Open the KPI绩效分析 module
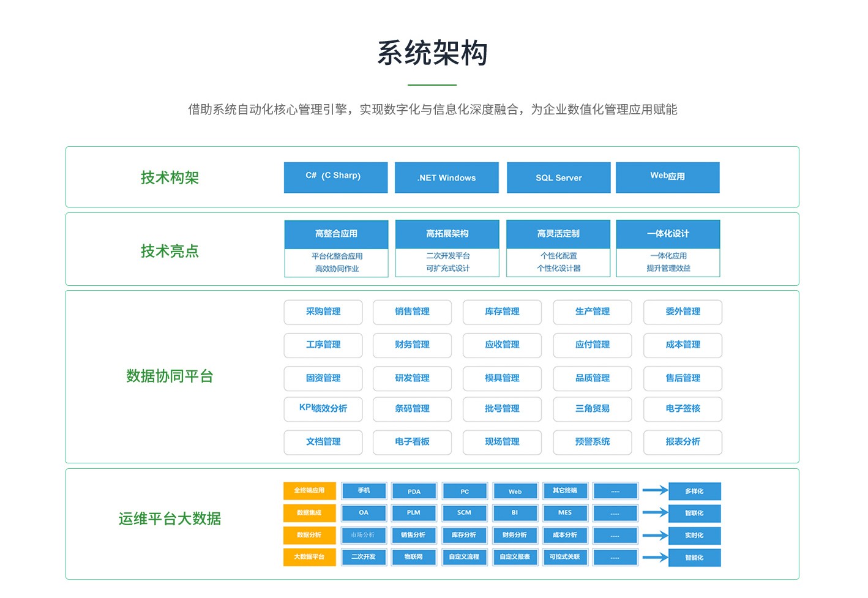This screenshot has height=598, width=868. (x=323, y=409)
